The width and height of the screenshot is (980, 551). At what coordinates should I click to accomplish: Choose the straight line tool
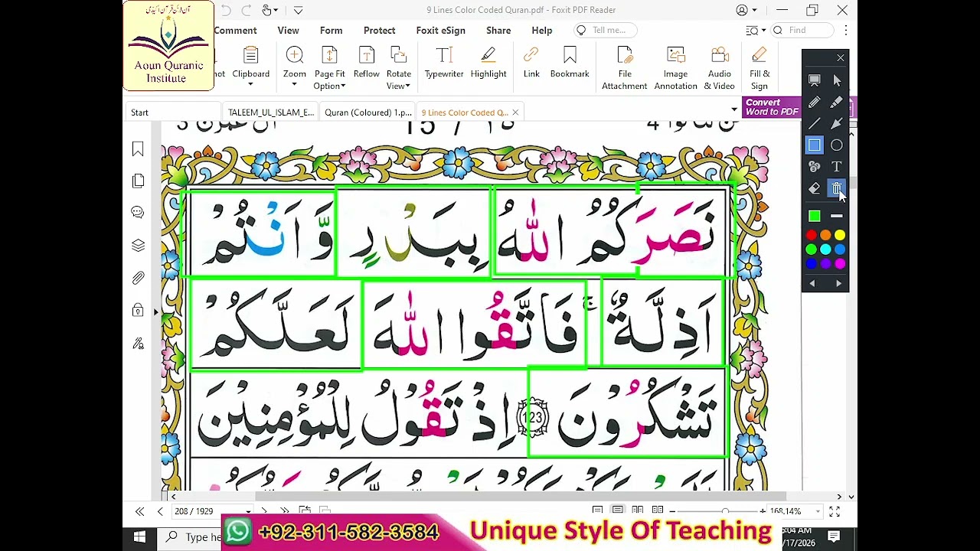click(815, 123)
